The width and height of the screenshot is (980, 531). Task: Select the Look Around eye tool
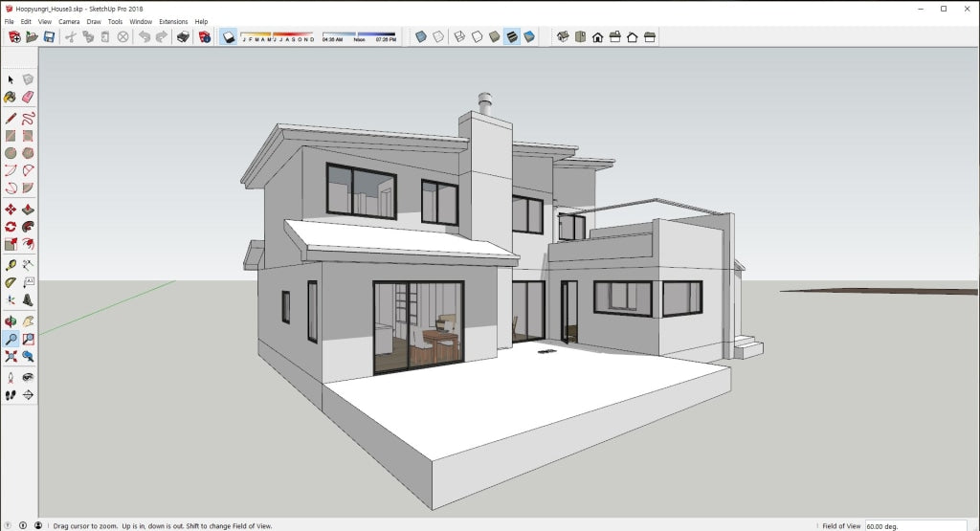(x=28, y=377)
